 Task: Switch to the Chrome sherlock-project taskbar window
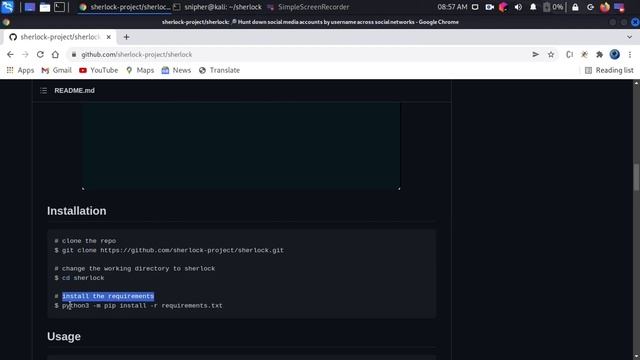coord(125,7)
